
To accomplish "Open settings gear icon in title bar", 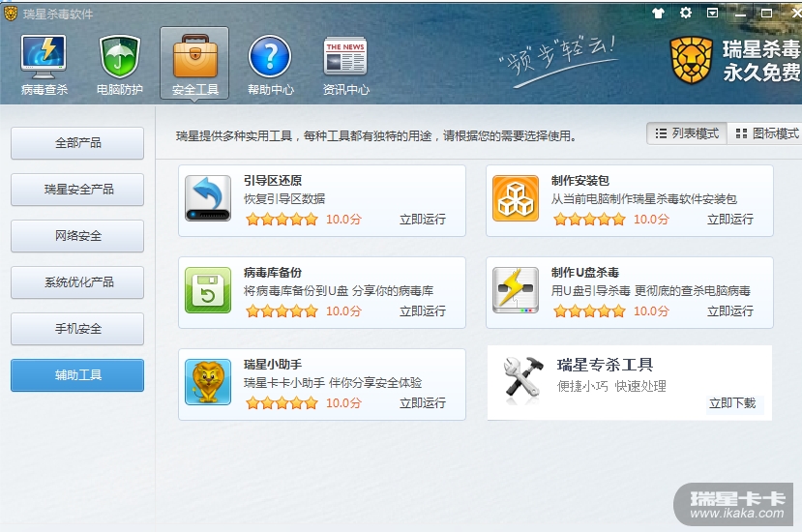I will 685,13.
